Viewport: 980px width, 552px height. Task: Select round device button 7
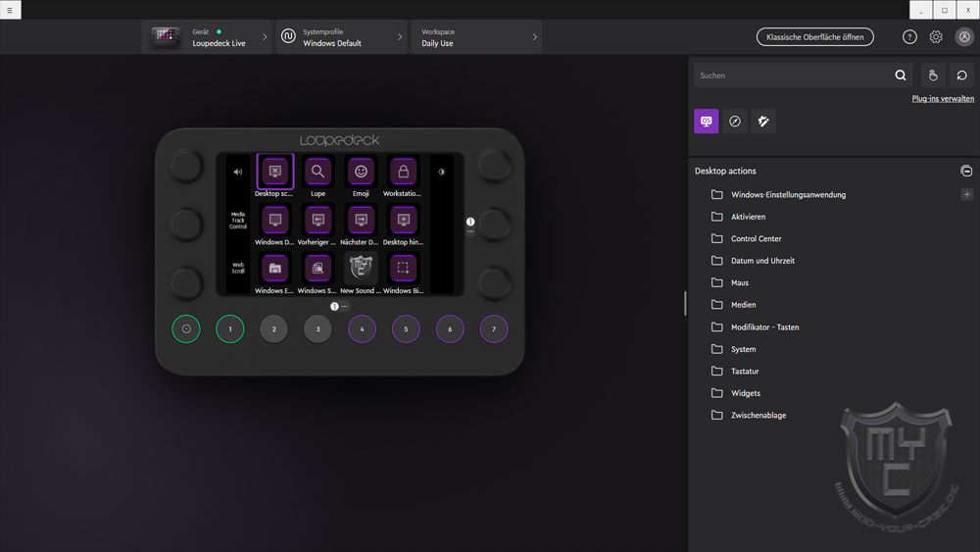494,328
